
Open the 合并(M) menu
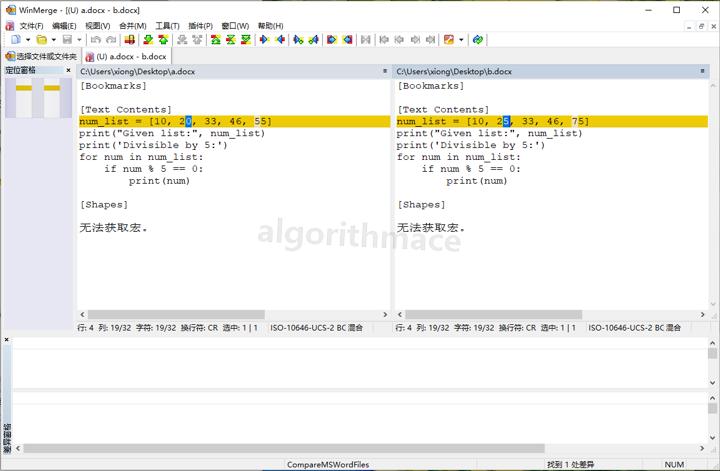132,25
